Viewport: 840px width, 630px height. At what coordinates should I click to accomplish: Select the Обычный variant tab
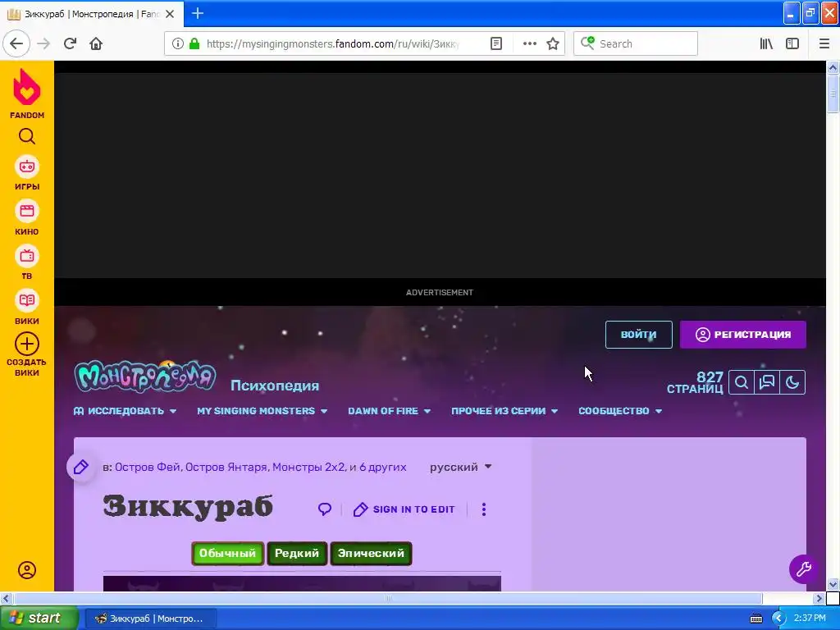(x=228, y=554)
